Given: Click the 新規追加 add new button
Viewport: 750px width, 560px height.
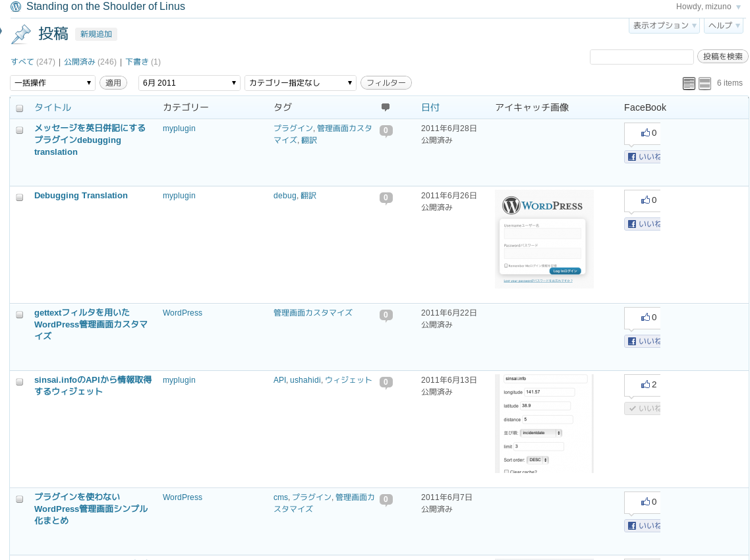Looking at the screenshot, I should 96,34.
